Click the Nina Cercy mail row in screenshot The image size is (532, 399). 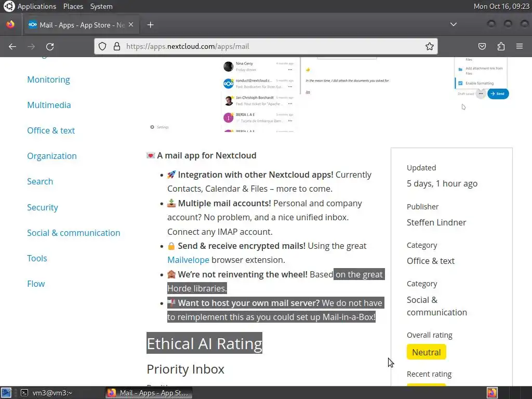click(x=260, y=66)
